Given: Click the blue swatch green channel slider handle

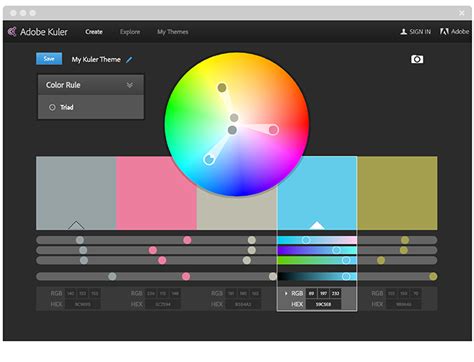Looking at the screenshot, I should 337,250.
